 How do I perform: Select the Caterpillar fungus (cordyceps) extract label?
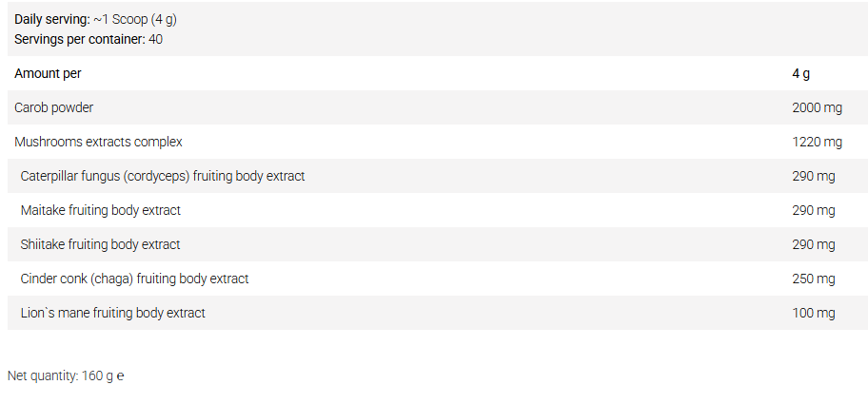click(163, 176)
